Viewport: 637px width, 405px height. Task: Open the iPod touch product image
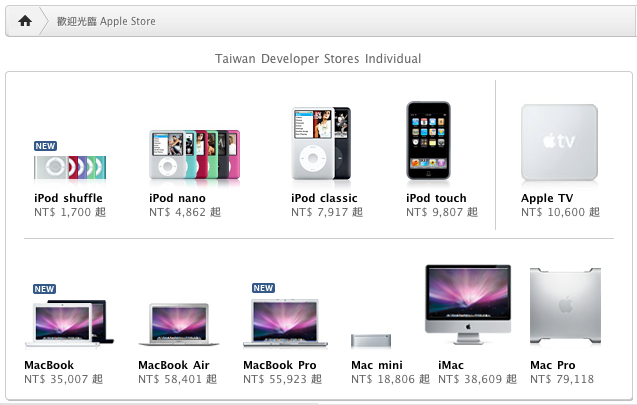429,141
